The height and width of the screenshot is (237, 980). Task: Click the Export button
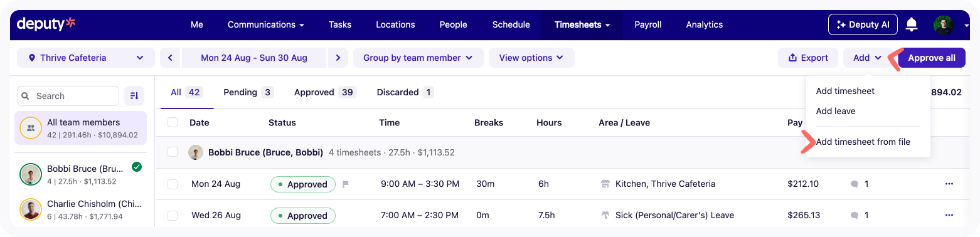click(x=808, y=58)
